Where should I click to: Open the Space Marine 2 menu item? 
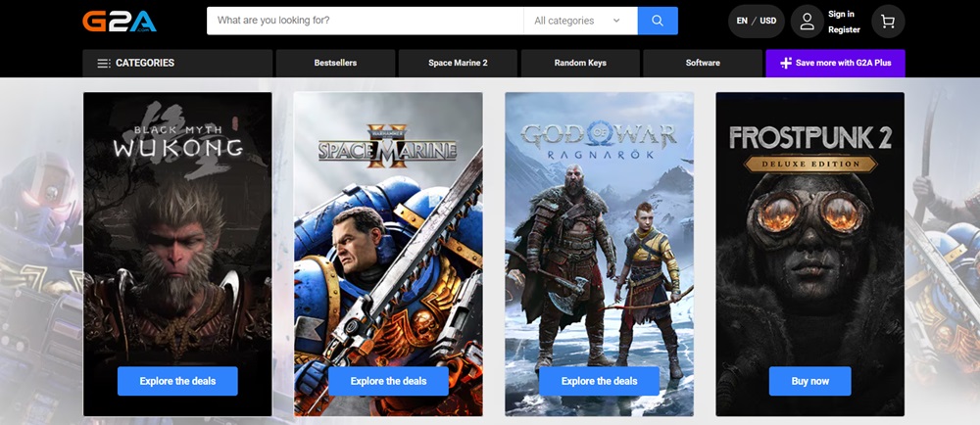[458, 63]
